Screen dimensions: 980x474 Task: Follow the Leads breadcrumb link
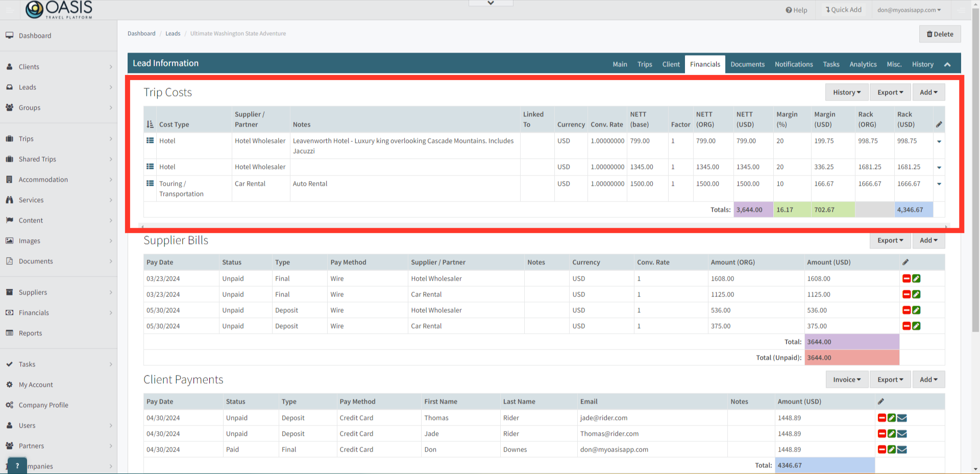[173, 34]
